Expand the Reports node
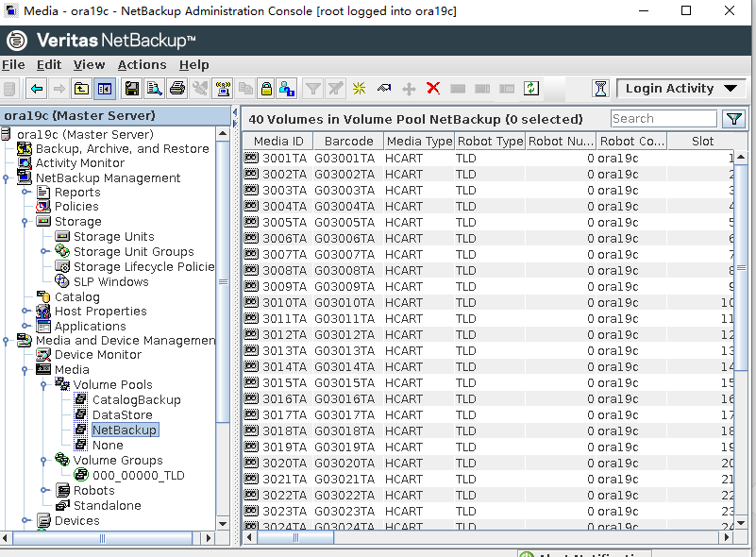 pyautogui.click(x=25, y=192)
